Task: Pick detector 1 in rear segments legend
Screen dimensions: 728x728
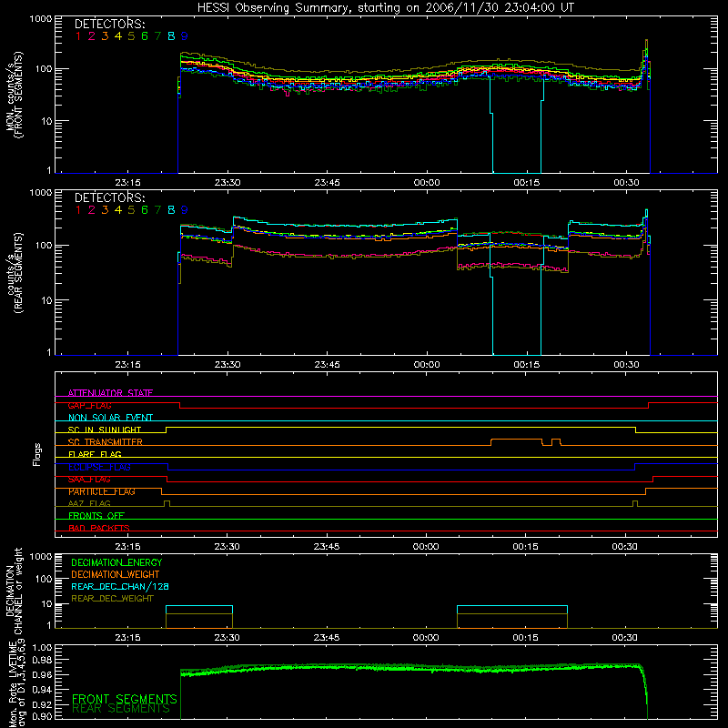Action: coord(78,210)
